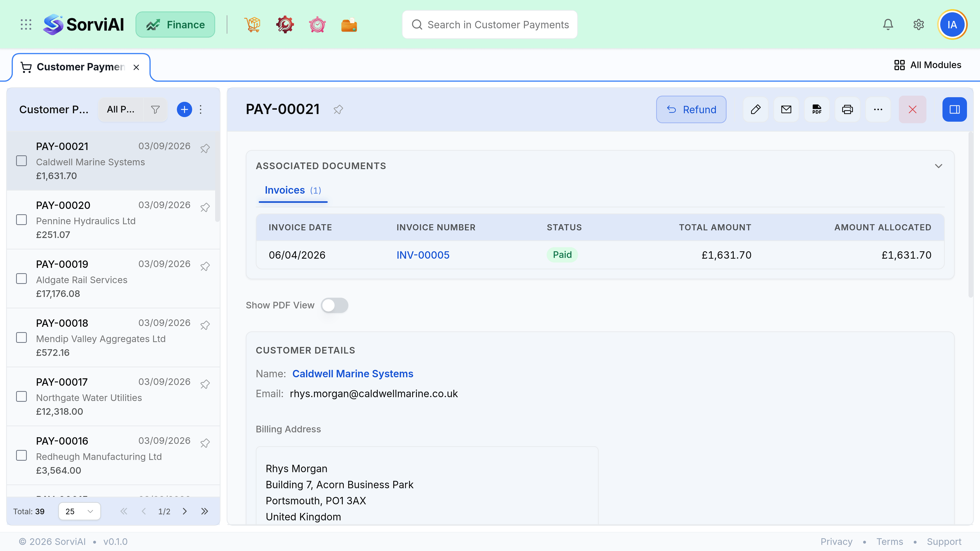
Task: Edit payment with pencil icon
Action: 755,109
